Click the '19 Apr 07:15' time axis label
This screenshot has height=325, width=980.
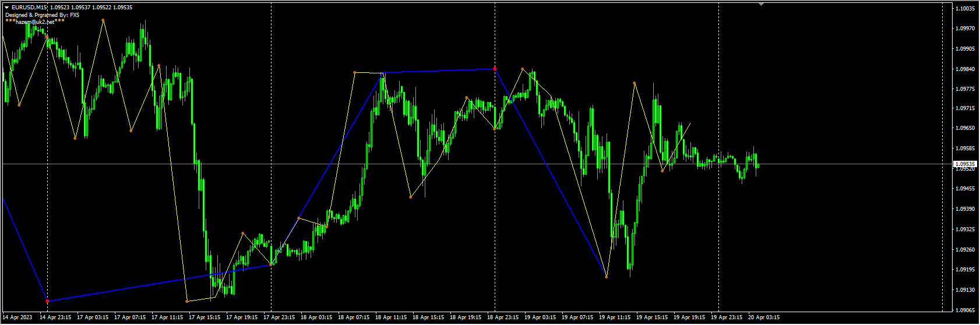[577, 318]
